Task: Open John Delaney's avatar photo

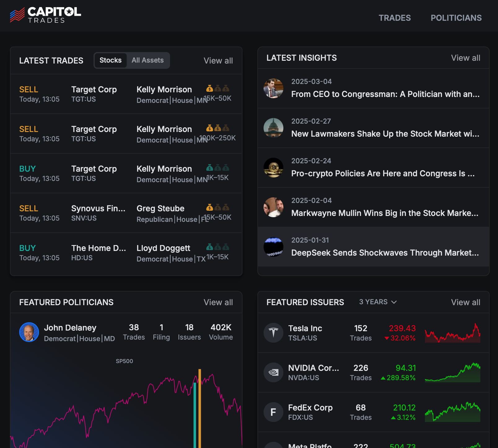Action: (29, 332)
